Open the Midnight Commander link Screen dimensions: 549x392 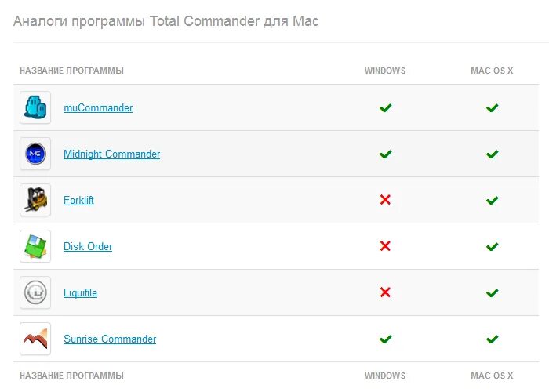click(x=111, y=154)
